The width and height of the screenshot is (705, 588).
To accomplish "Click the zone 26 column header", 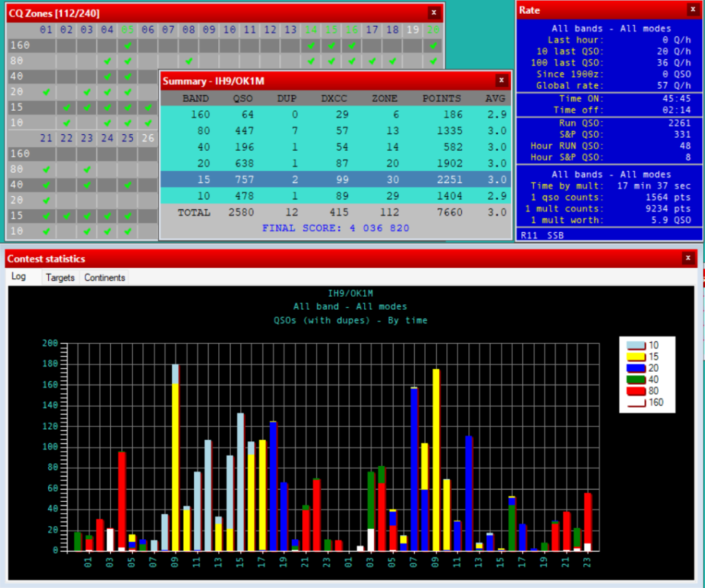I will (148, 138).
